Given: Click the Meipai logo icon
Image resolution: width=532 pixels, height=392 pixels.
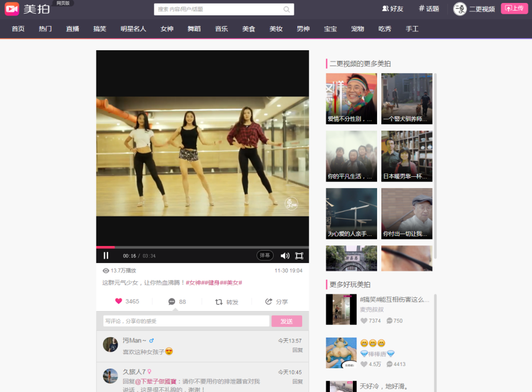Looking at the screenshot, I should click(x=12, y=9).
